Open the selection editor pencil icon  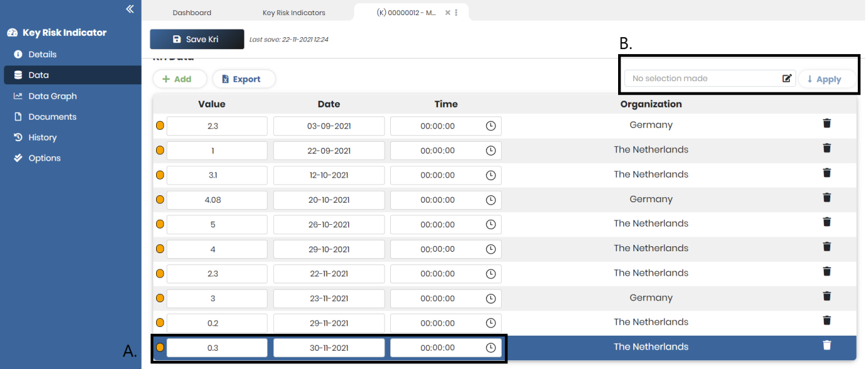[787, 79]
